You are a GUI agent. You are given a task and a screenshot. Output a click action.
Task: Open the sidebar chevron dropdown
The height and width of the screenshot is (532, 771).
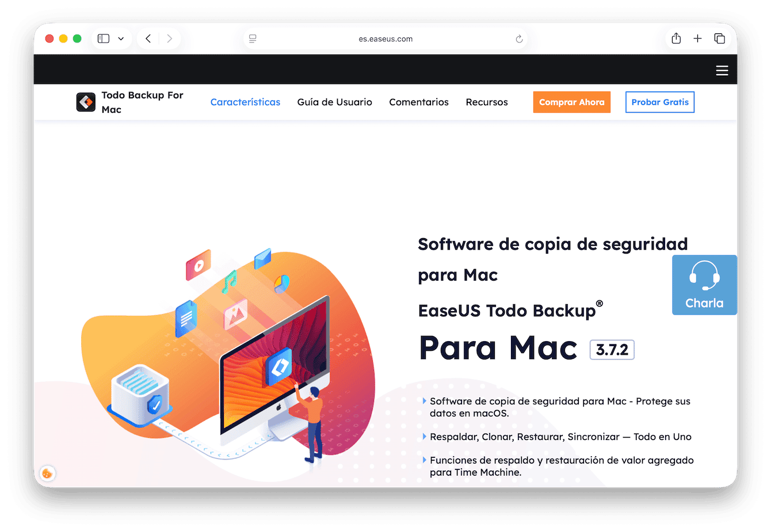(x=121, y=39)
